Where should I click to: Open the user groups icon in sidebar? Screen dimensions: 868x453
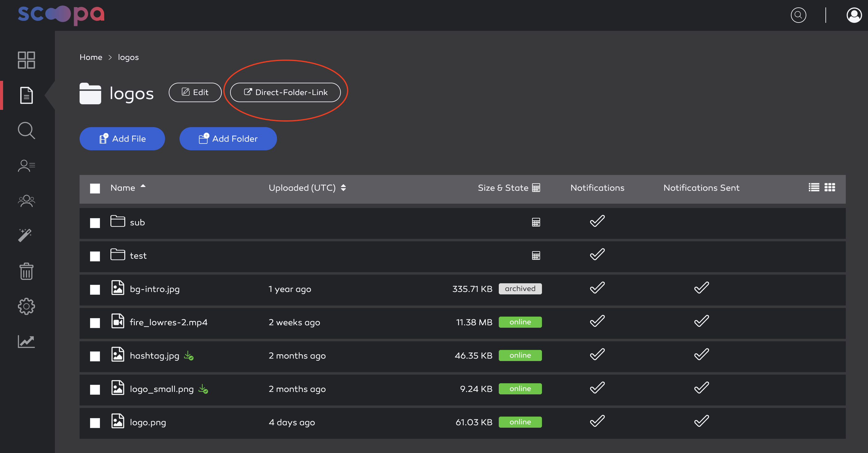coord(26,201)
